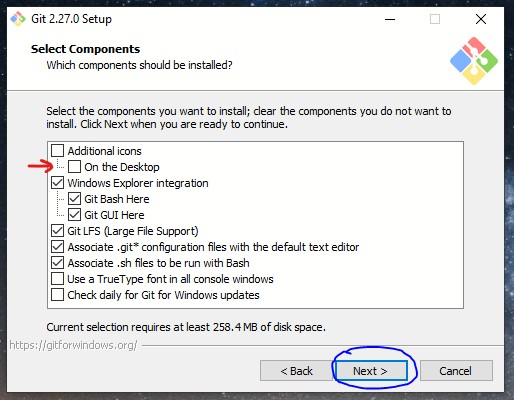Click the Additional icons label text
Screen dimensions: 514x400
click(x=105, y=151)
